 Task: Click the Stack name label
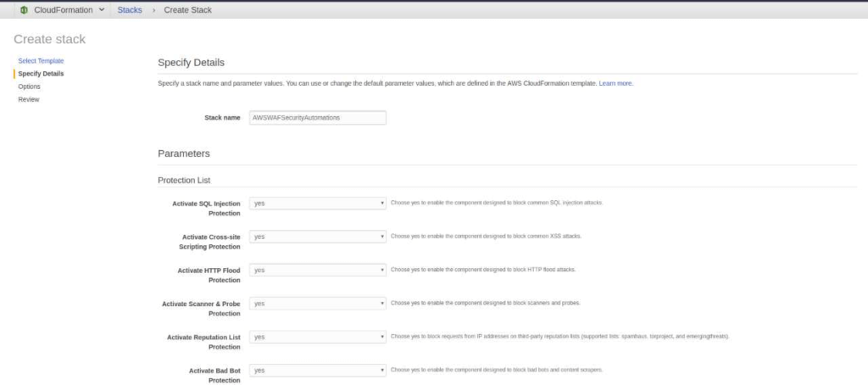point(223,118)
